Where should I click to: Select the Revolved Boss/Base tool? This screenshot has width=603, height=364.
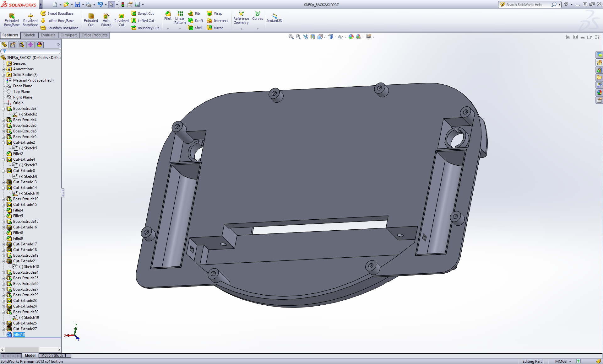[30, 20]
